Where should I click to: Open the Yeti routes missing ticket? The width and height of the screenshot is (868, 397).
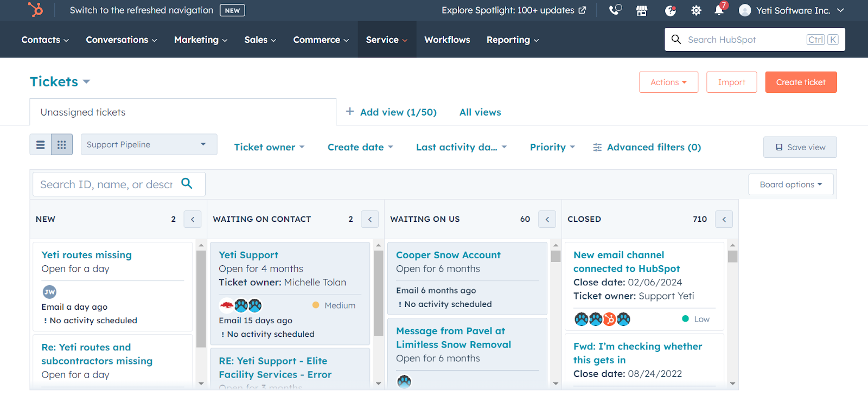[87, 255]
